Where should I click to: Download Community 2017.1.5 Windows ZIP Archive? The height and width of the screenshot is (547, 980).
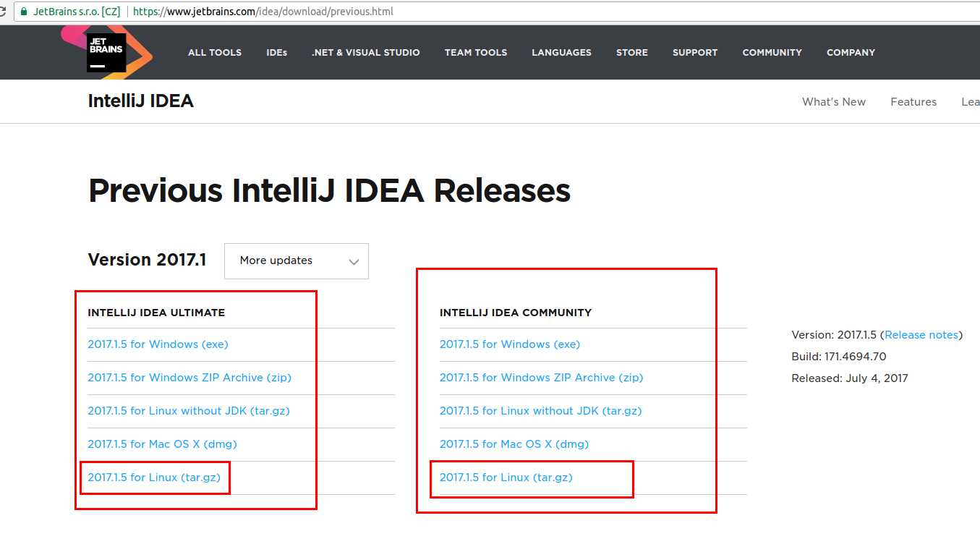point(541,378)
